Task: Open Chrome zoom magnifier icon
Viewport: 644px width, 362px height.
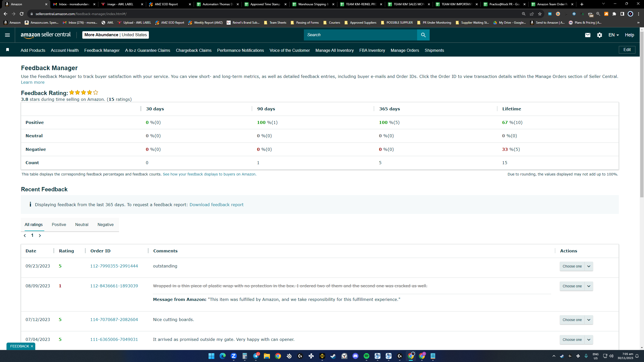Action: pos(524,14)
